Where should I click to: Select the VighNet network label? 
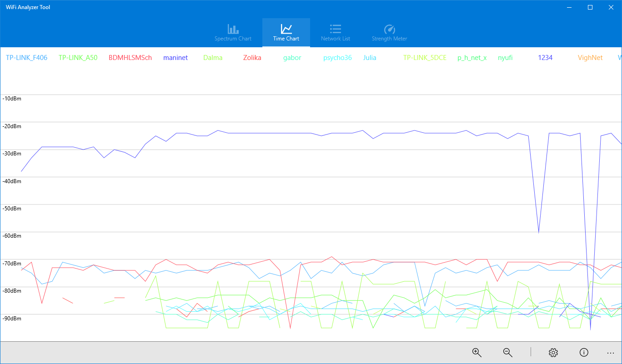590,58
